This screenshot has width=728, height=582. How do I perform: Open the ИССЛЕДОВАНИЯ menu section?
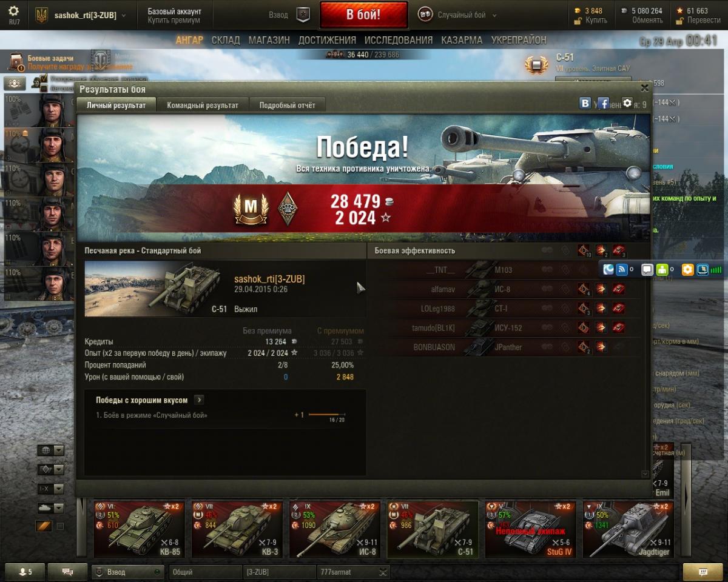(x=399, y=40)
